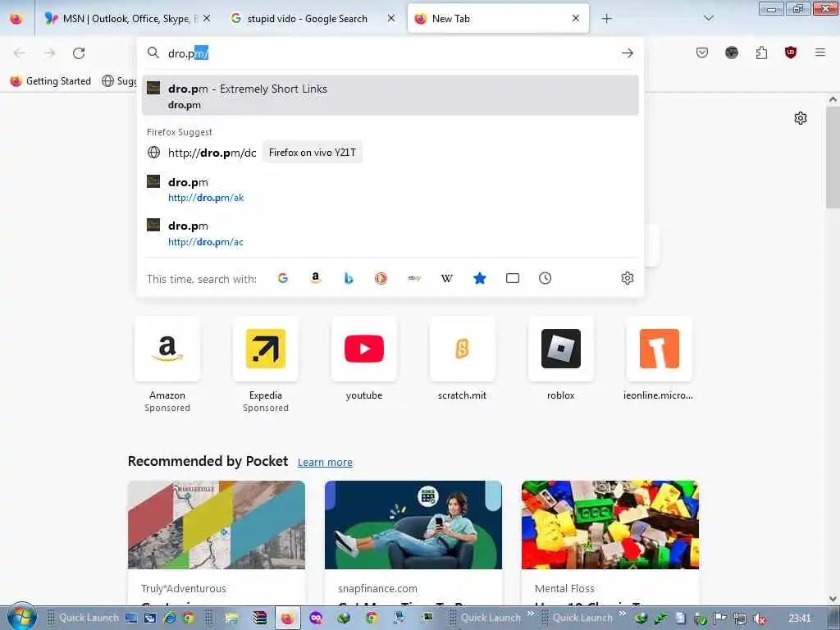Open the Firefox taskbar button
Image resolution: width=840 pixels, height=630 pixels.
tap(288, 618)
